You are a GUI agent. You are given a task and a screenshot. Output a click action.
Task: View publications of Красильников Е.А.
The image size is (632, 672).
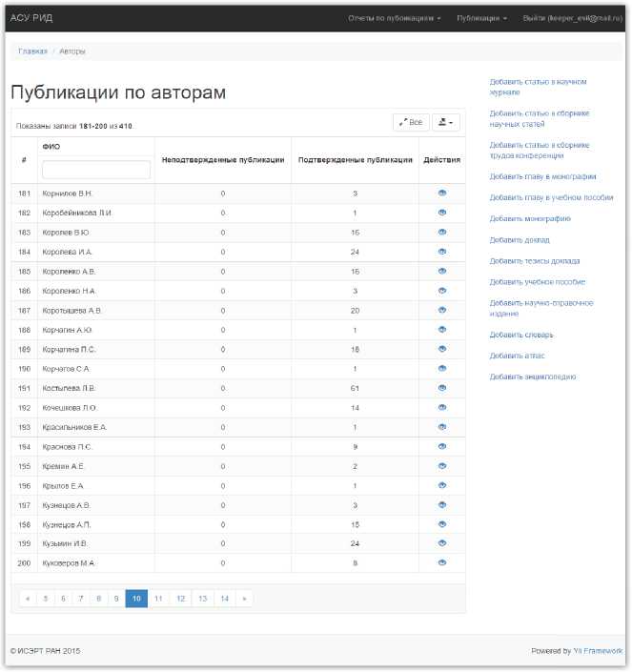click(x=442, y=427)
